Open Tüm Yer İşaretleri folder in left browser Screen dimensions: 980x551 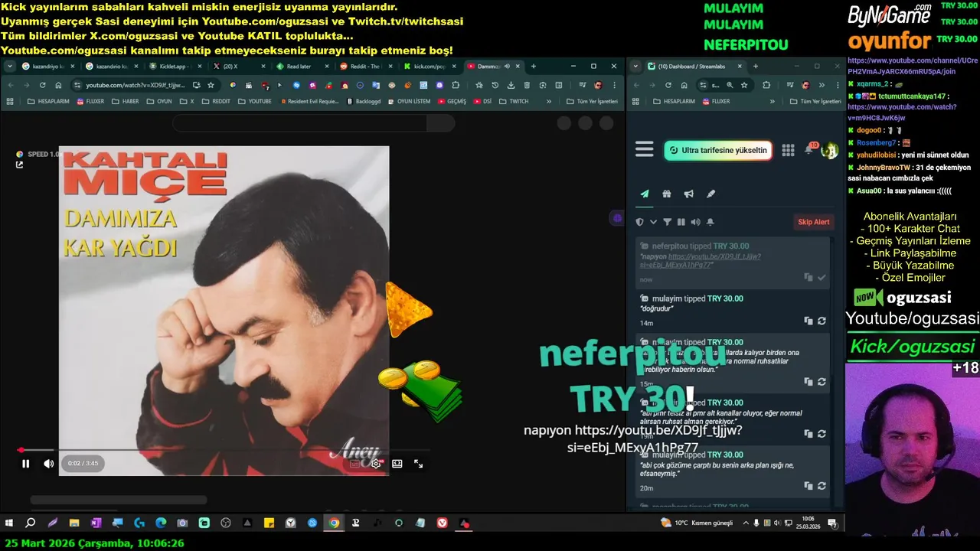coord(593,101)
